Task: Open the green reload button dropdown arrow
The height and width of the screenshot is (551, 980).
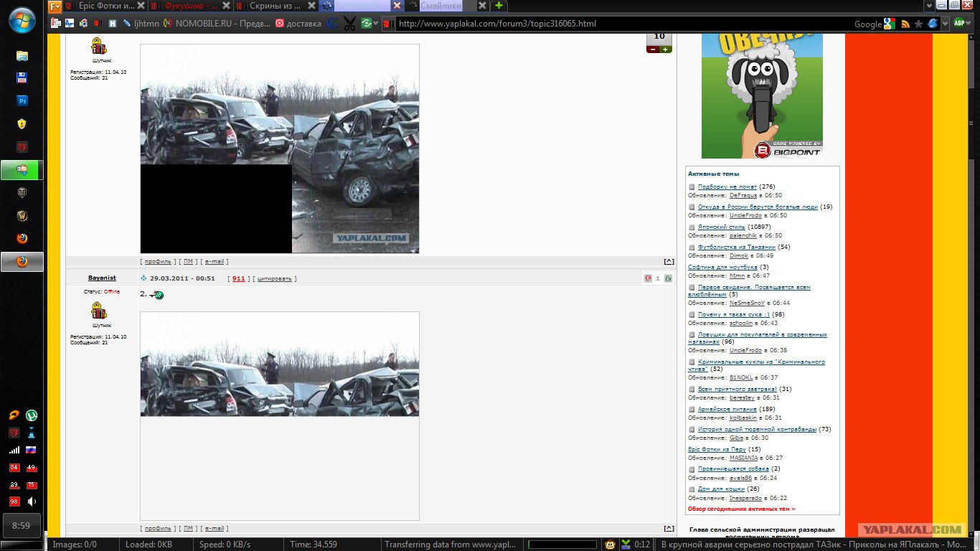Action: [376, 24]
